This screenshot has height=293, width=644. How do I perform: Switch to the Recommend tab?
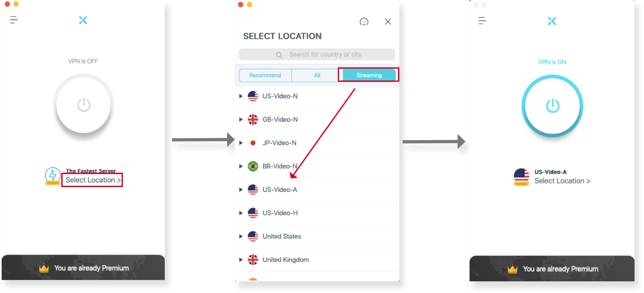265,75
